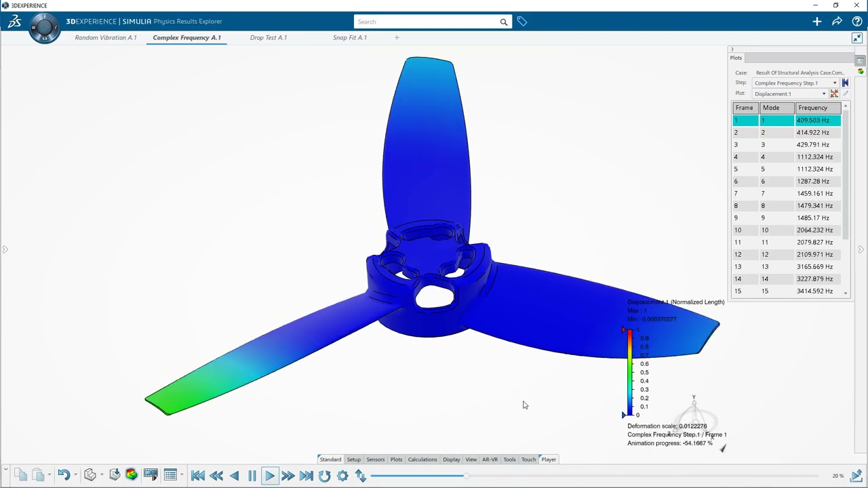The image size is (868, 488).
Task: Switch to Snap Fit A.1 tab
Action: click(x=350, y=38)
